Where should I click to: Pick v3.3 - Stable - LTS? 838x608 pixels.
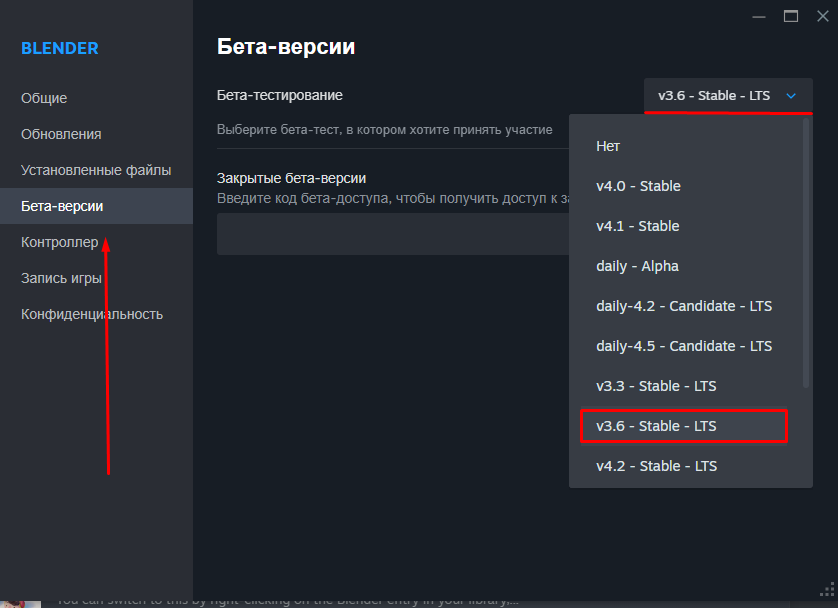656,386
